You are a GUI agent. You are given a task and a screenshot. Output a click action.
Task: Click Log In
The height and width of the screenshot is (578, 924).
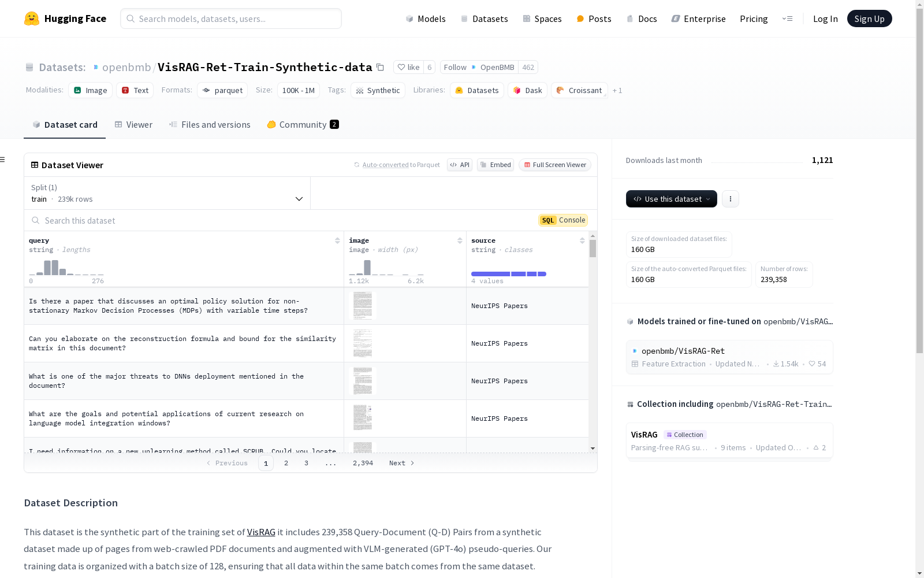tap(825, 18)
